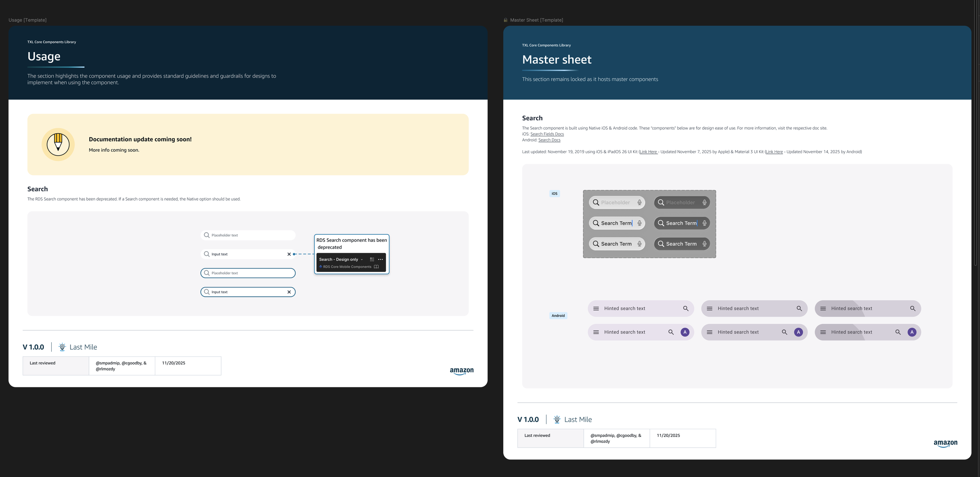This screenshot has height=477, width=980.
Task: Open the three-dots menu in the dark tooltip
Action: click(380, 259)
